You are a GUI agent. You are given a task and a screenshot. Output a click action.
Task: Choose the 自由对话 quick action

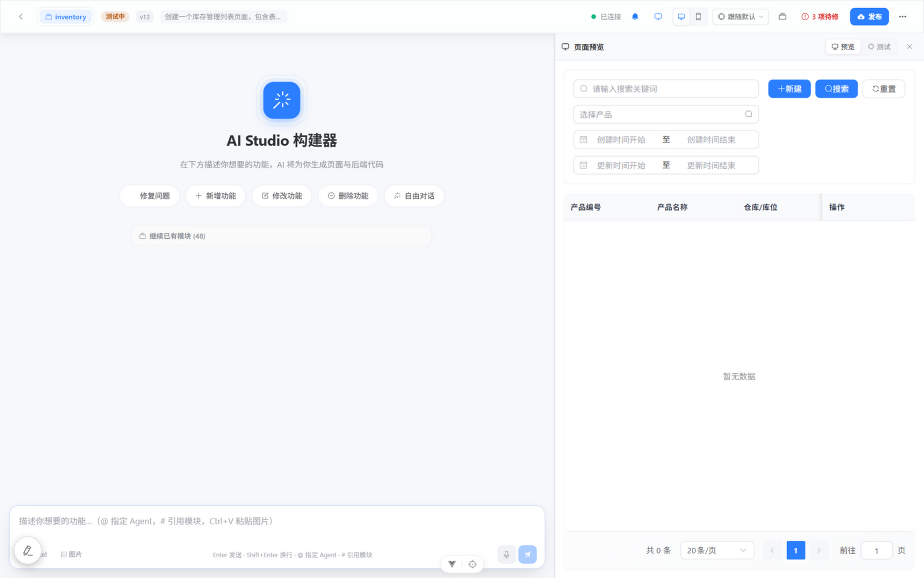[x=414, y=196]
